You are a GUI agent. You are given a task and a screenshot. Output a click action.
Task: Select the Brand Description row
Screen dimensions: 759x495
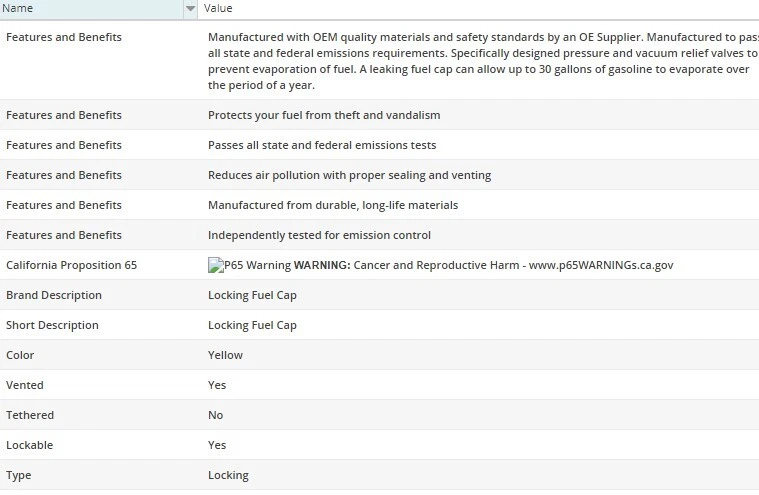[x=54, y=295]
